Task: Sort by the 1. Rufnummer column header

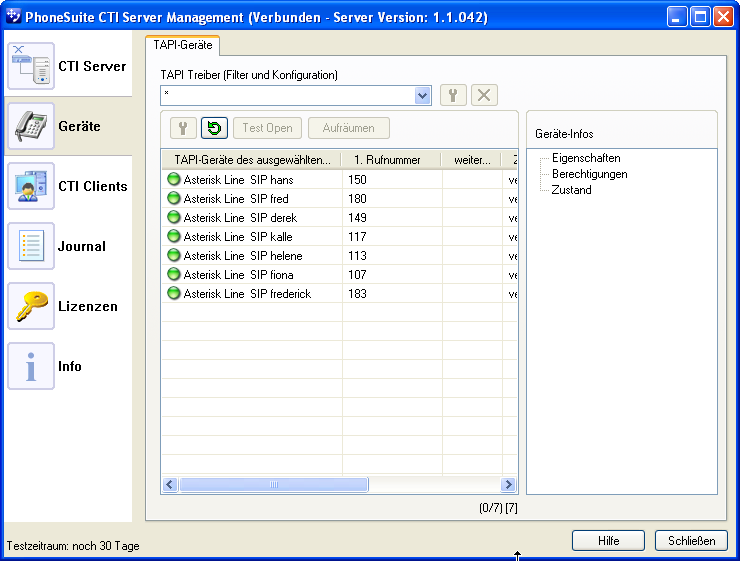Action: coord(390,160)
